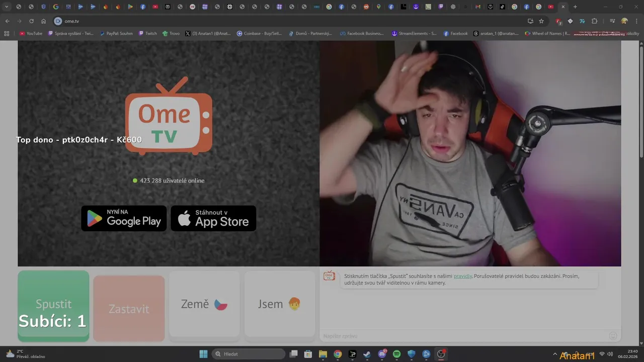644x362 pixels.
Task: Install the Ome TV web app
Action: point(530,21)
